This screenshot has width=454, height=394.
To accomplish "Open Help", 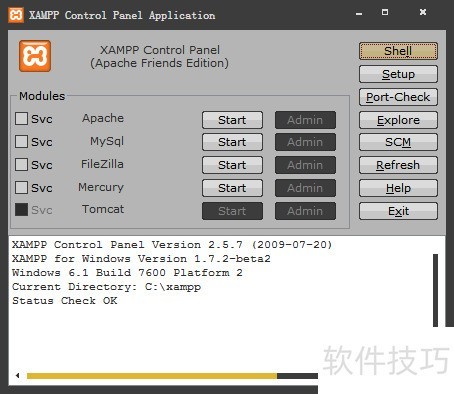I will coord(398,188).
